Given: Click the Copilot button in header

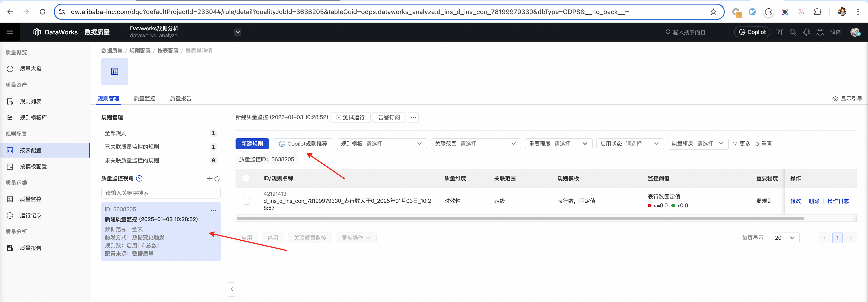Looking at the screenshot, I should tap(752, 32).
